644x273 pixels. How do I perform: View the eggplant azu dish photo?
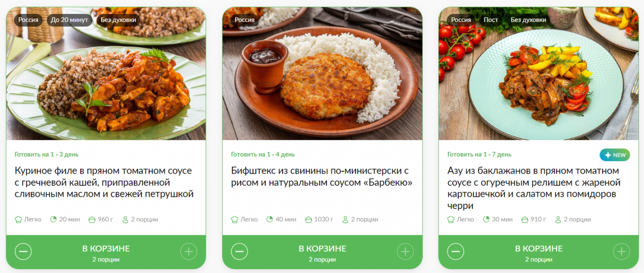point(539,73)
